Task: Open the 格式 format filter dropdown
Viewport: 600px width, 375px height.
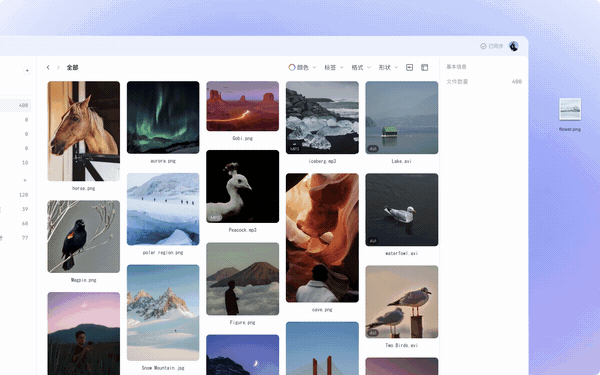Action: point(361,67)
